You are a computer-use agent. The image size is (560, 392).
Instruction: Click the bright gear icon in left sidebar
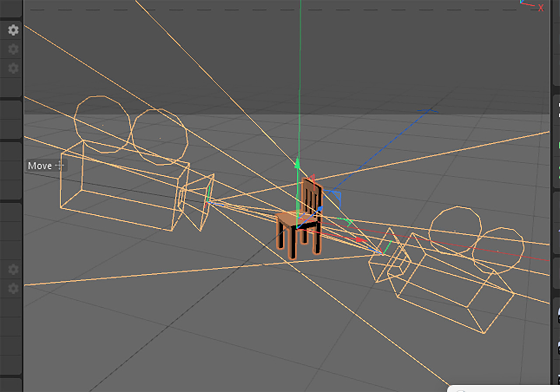click(x=14, y=30)
